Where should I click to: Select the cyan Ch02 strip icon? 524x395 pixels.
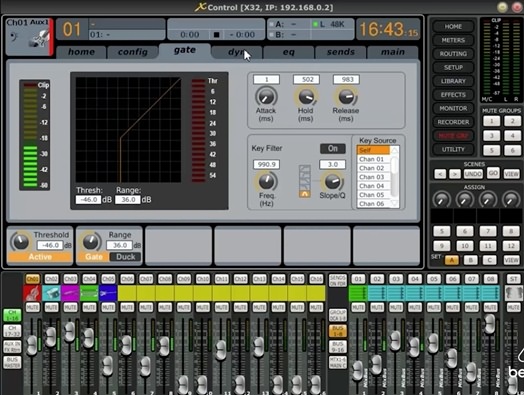51,293
